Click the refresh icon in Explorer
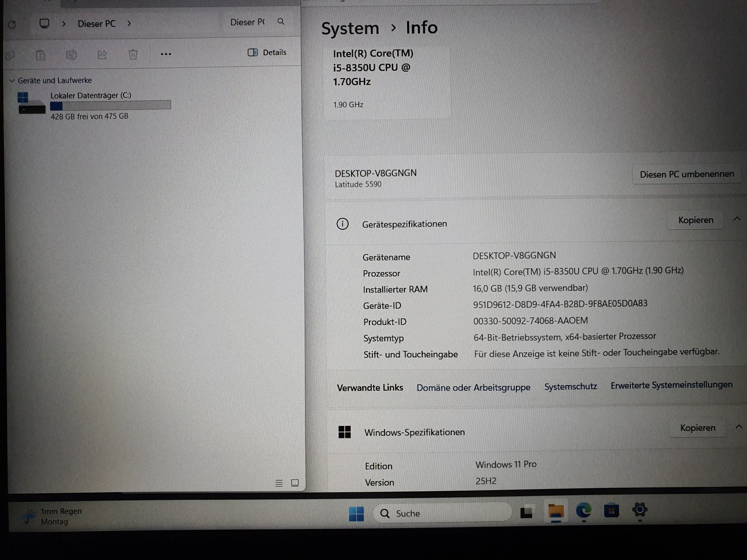747x560 pixels. pyautogui.click(x=12, y=24)
